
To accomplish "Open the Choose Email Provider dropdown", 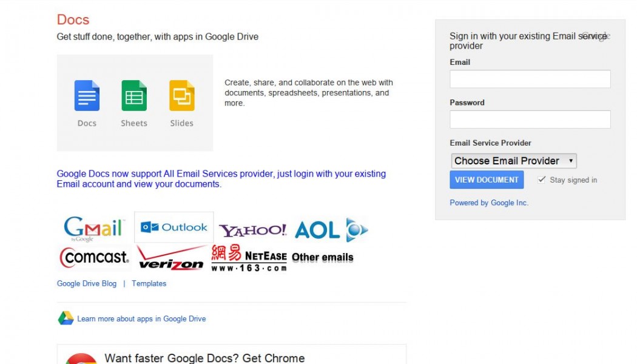I will click(514, 161).
